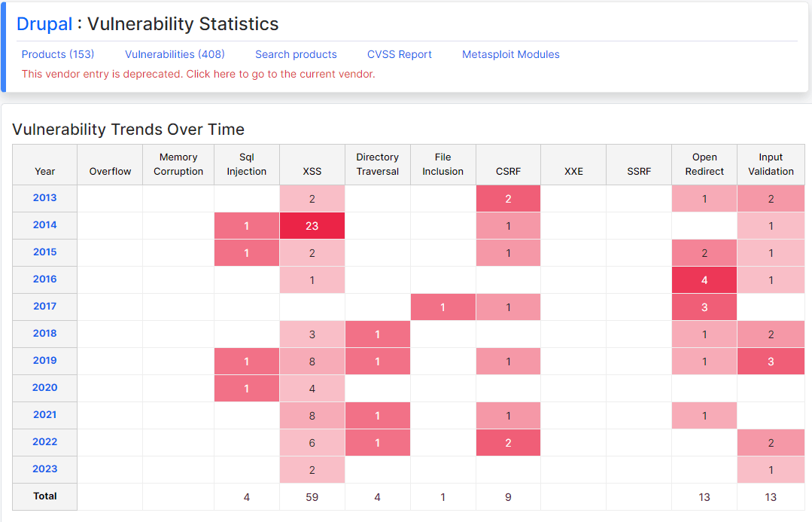Click the deprecated vendor notice link
Screen dimensions: 812x522
click(x=199, y=74)
